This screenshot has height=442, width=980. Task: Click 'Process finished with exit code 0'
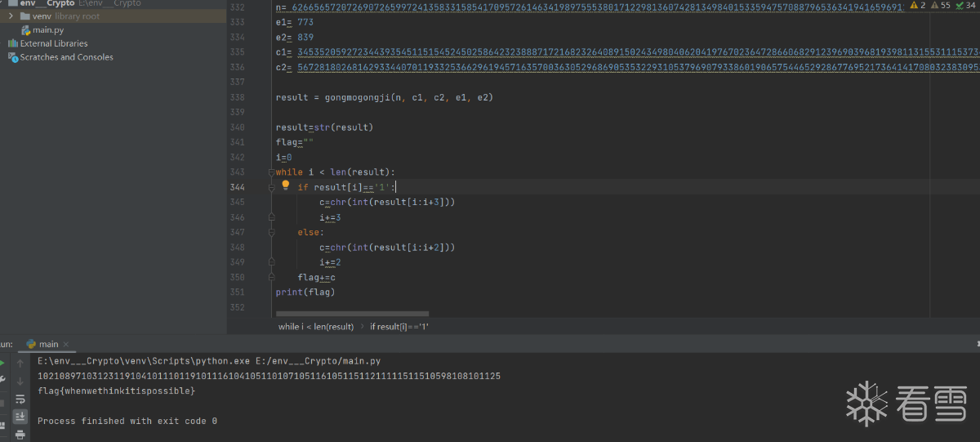point(127,421)
